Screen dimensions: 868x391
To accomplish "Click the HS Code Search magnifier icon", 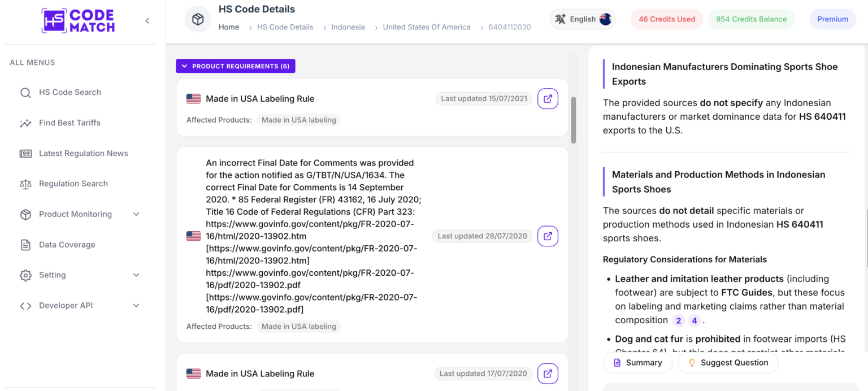I will click(x=25, y=93).
